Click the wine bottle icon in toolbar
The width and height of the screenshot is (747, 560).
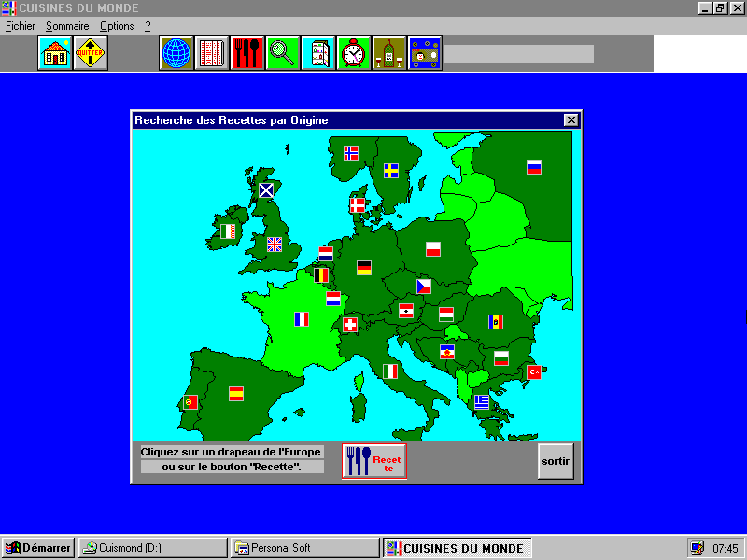[x=389, y=53]
